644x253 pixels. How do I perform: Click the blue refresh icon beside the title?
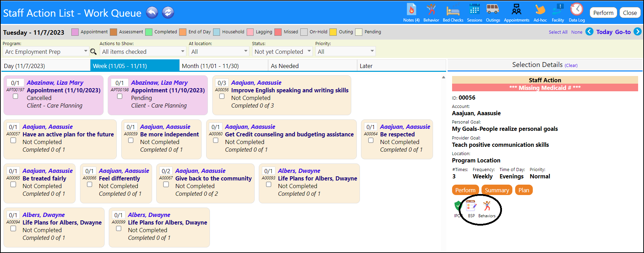click(168, 12)
